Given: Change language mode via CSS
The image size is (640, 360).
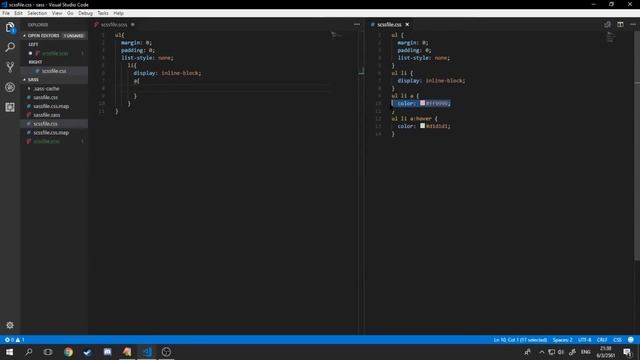Looking at the screenshot, I should pyautogui.click(x=617, y=340).
